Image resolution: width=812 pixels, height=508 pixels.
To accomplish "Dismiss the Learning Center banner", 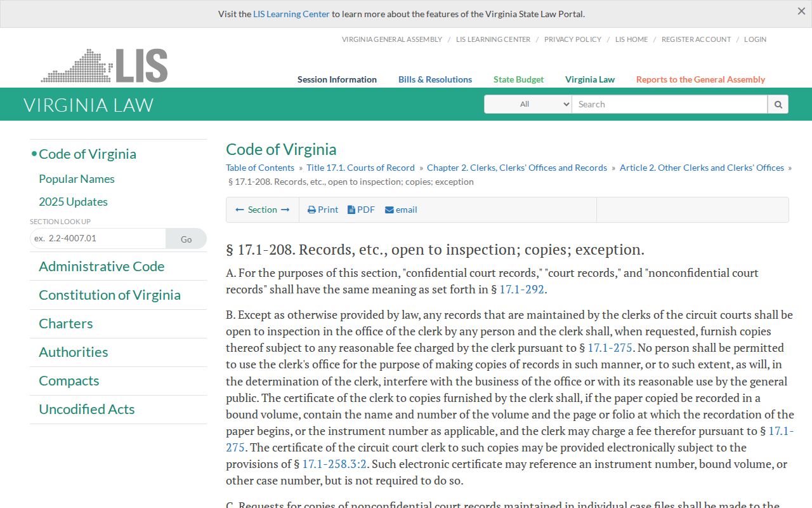I will click(x=801, y=11).
